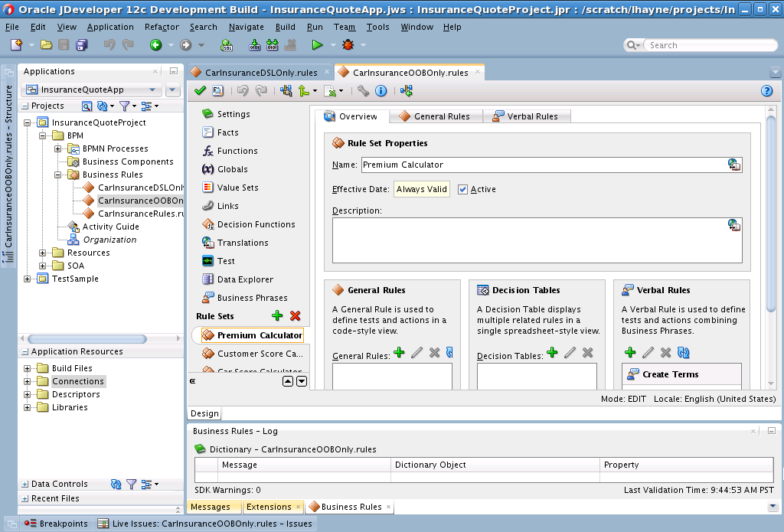
Task: Select the Activity Guide tree item
Action: (x=110, y=227)
